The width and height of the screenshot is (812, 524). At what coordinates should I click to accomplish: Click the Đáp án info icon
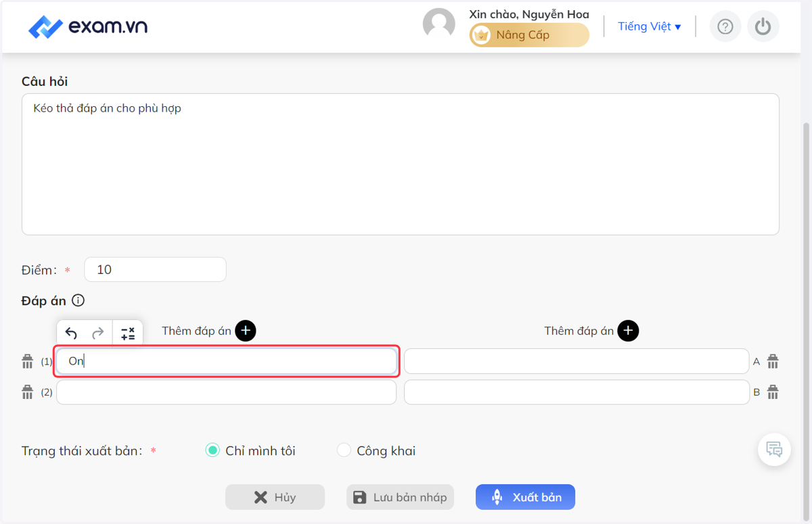coord(78,301)
